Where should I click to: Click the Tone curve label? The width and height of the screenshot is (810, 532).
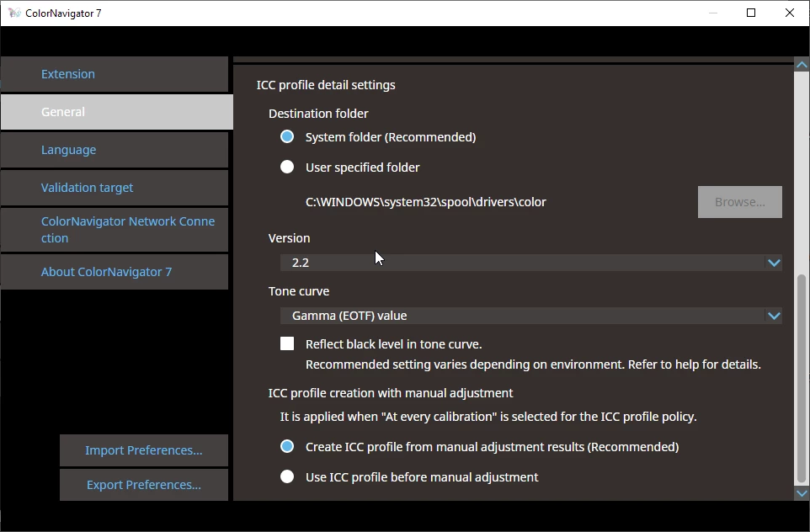point(299,291)
